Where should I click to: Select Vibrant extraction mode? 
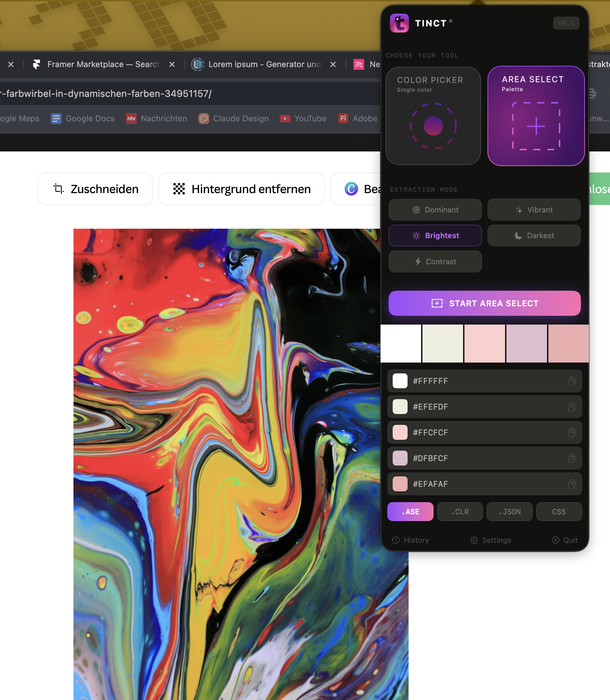coord(534,210)
